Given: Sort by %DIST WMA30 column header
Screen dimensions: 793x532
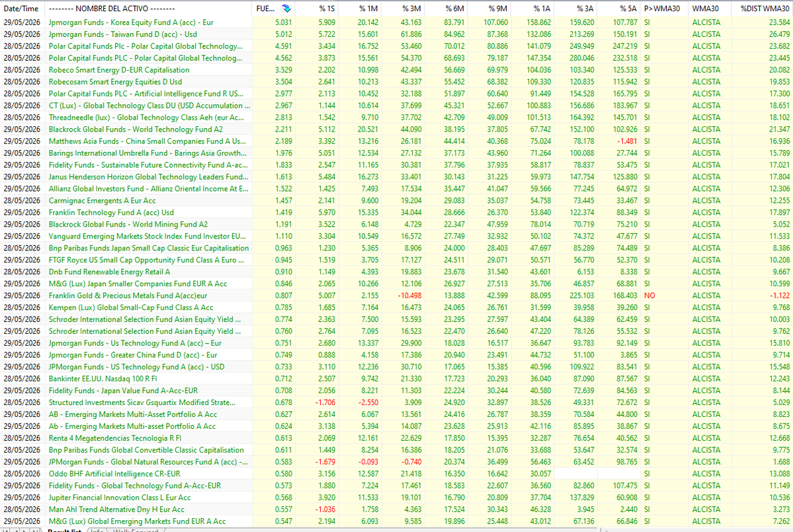Looking at the screenshot, I should pyautogui.click(x=762, y=9).
